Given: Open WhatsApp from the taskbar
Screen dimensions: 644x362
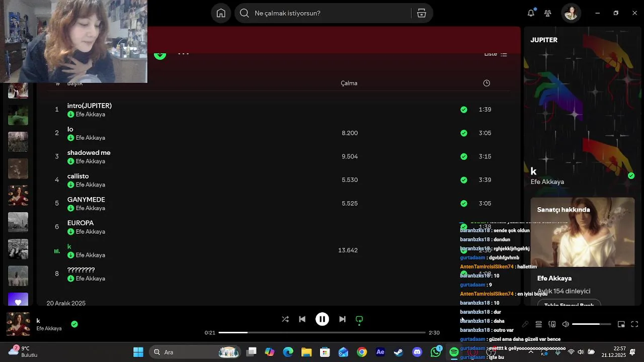Looking at the screenshot, I should [x=436, y=352].
